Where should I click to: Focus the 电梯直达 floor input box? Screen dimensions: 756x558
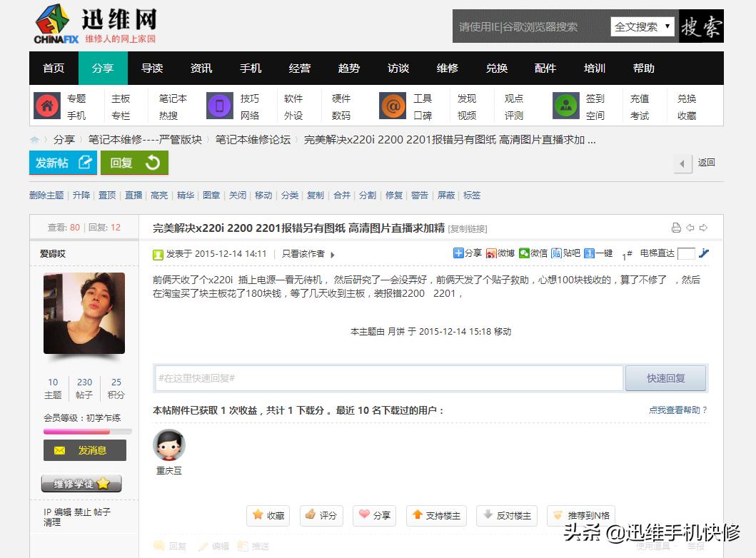pyautogui.click(x=685, y=253)
